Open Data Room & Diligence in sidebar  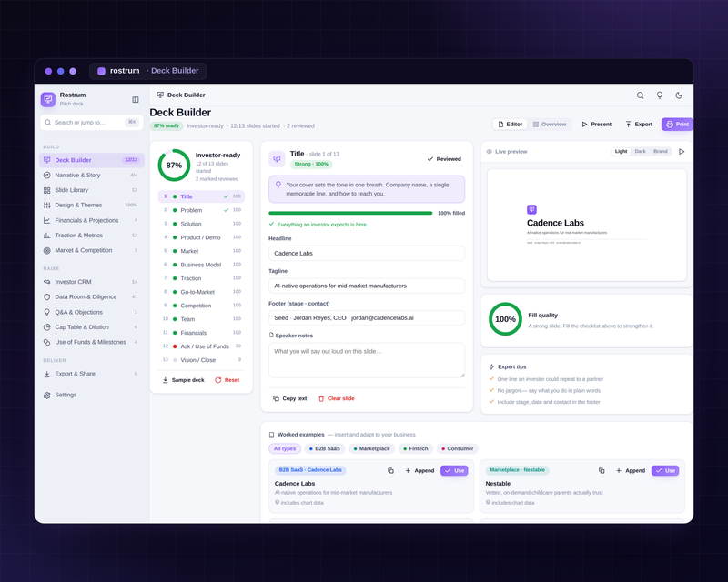pyautogui.click(x=92, y=296)
